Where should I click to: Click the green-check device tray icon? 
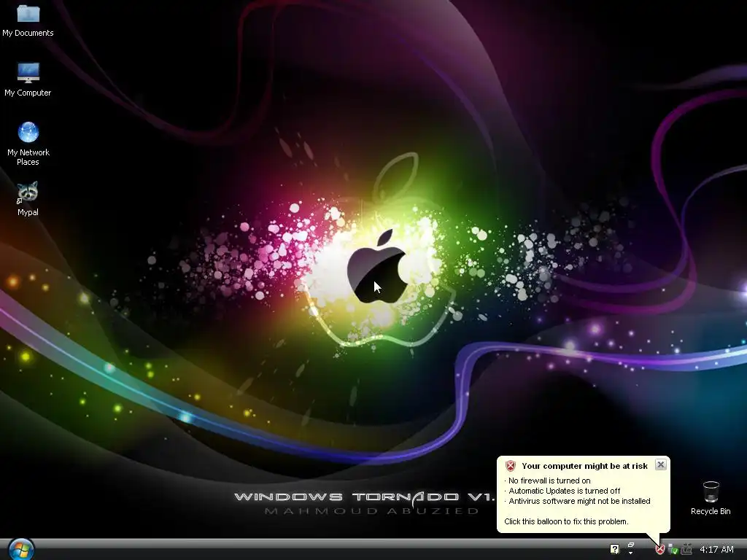click(673, 550)
